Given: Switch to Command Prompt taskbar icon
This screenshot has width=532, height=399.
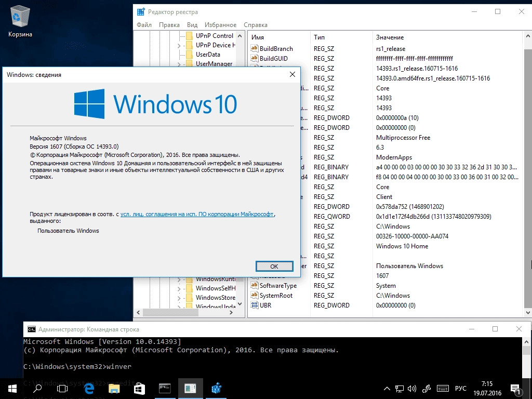Looking at the screenshot, I should (165, 389).
